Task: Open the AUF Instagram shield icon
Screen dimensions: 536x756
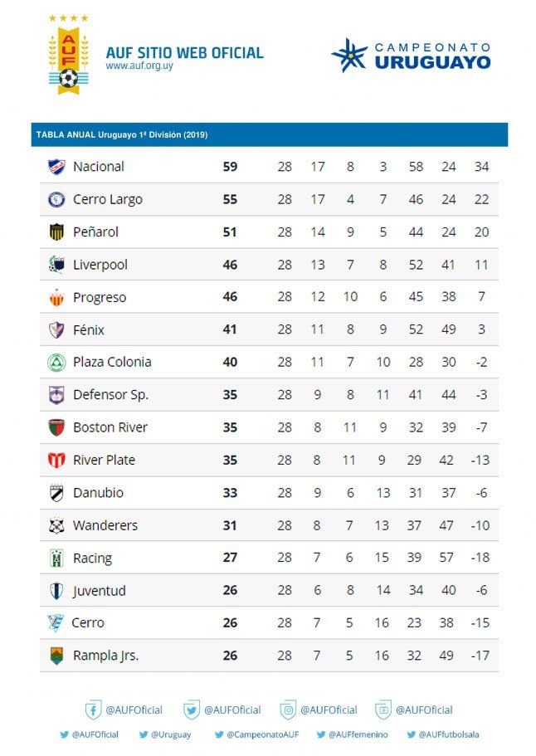Action: [x=288, y=710]
